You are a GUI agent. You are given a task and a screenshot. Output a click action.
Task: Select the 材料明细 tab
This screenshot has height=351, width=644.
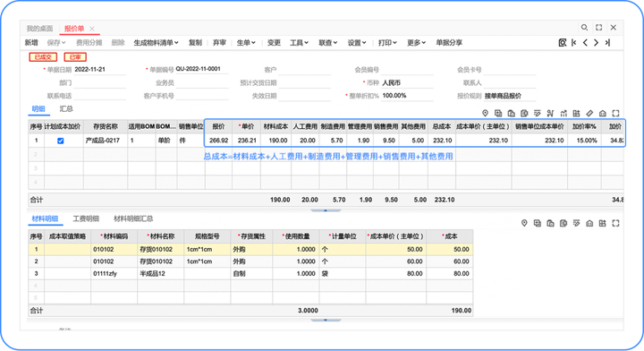[45, 218]
